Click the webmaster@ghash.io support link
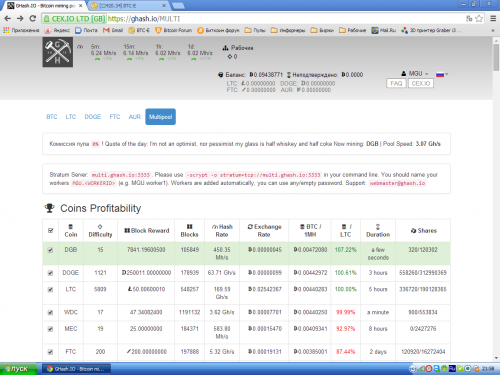500x375 pixels. tap(397, 183)
